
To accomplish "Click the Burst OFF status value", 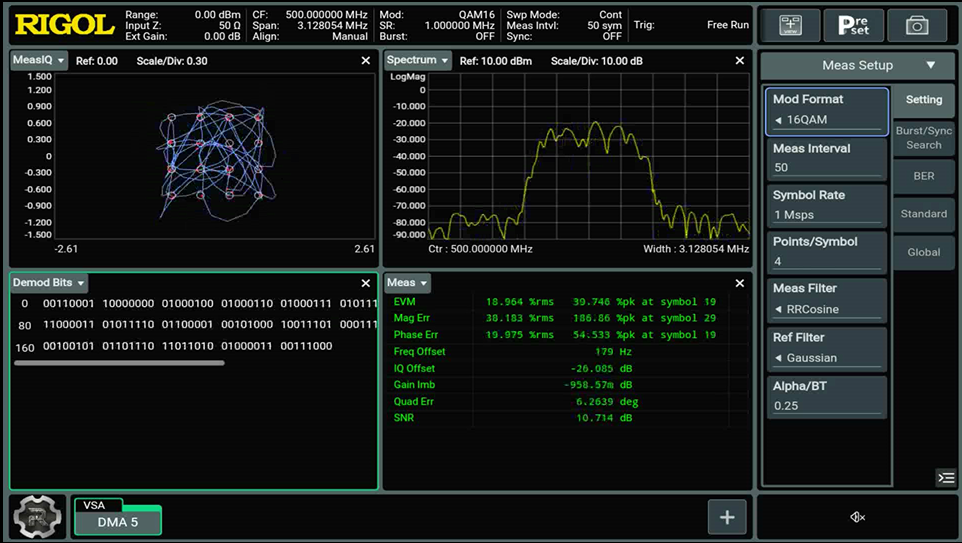I will coord(485,37).
